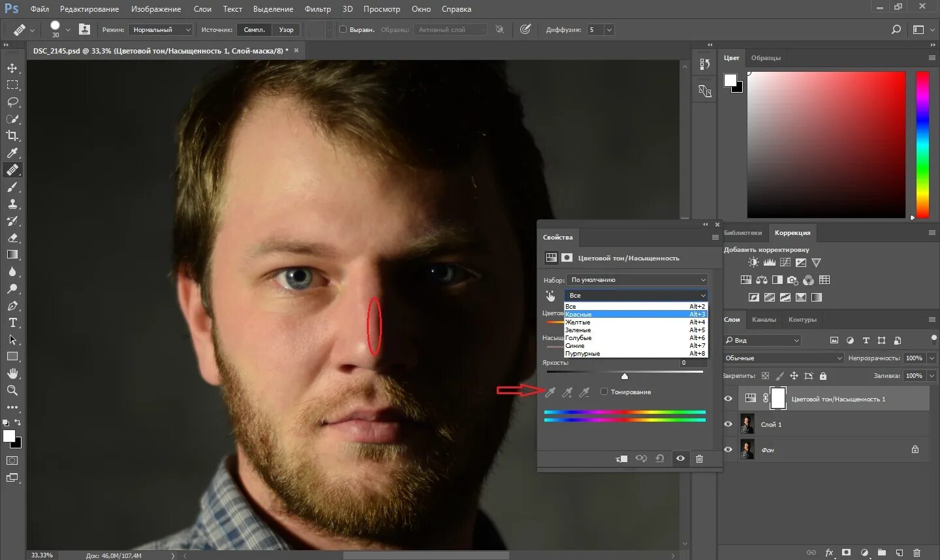Image resolution: width=940 pixels, height=560 pixels.
Task: Open the Непрозрачность dropdown arrow
Action: coord(932,358)
